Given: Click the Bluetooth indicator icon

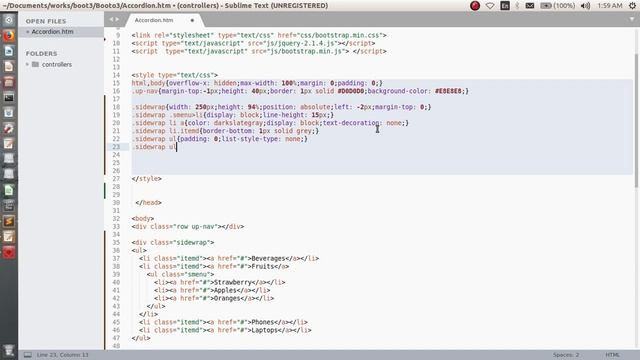Looking at the screenshot, I should point(517,6).
